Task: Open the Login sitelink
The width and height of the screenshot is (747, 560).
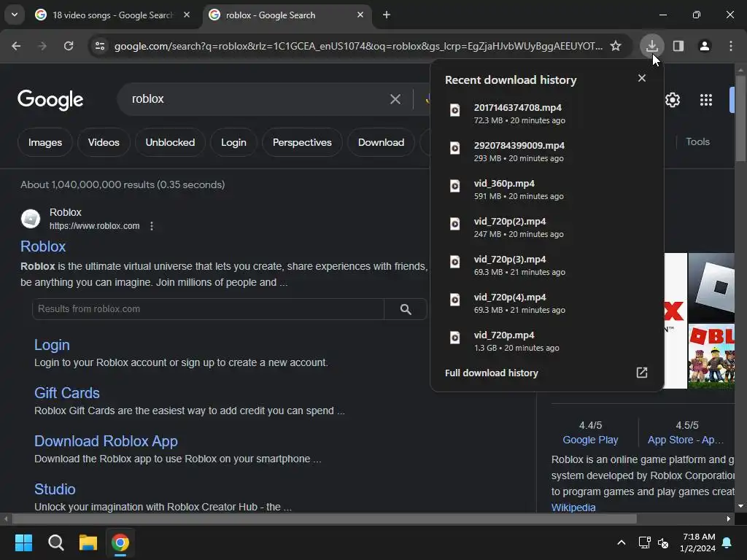Action: 52,345
